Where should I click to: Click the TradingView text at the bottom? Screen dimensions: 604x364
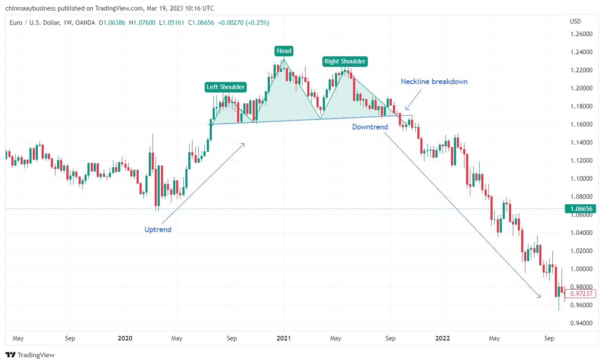(x=36, y=355)
